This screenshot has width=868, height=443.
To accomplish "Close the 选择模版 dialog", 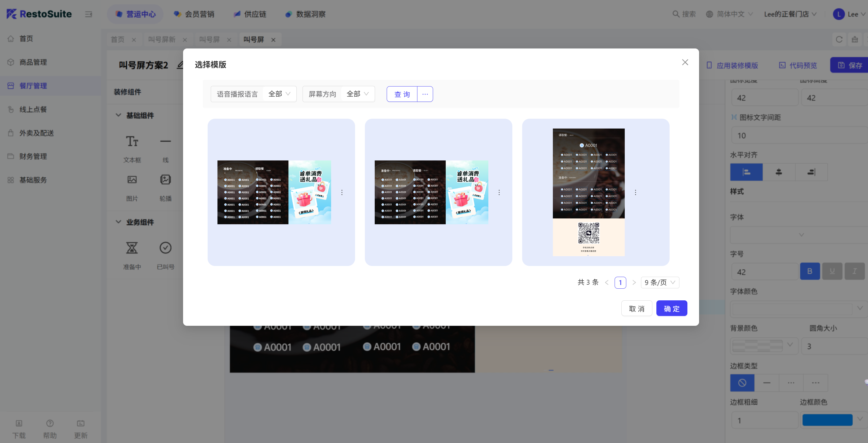I will coord(685,62).
